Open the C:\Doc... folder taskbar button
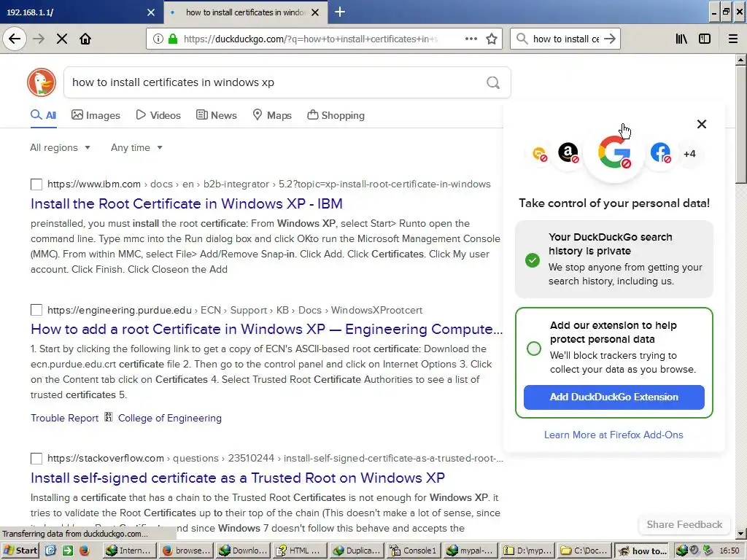747x560 pixels. [584, 551]
